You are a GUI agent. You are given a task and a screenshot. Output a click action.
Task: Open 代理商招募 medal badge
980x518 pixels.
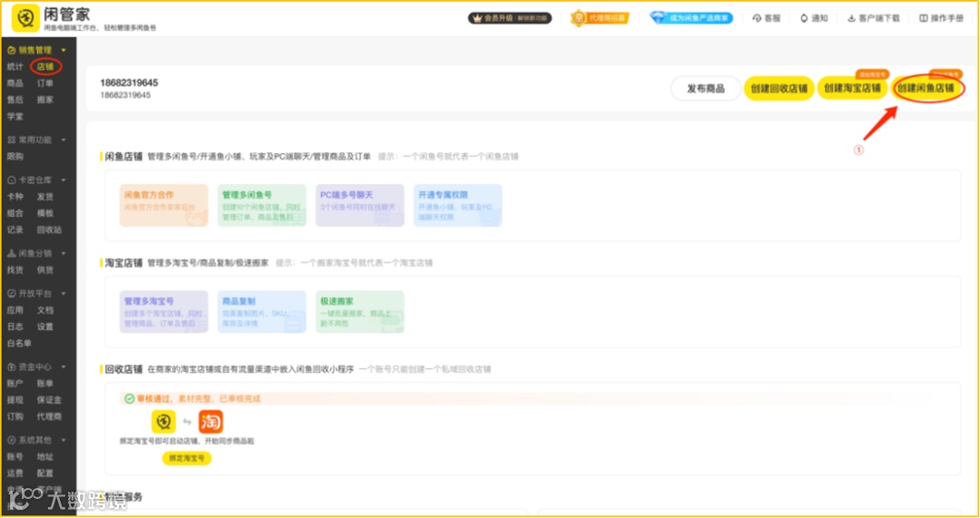(x=600, y=18)
